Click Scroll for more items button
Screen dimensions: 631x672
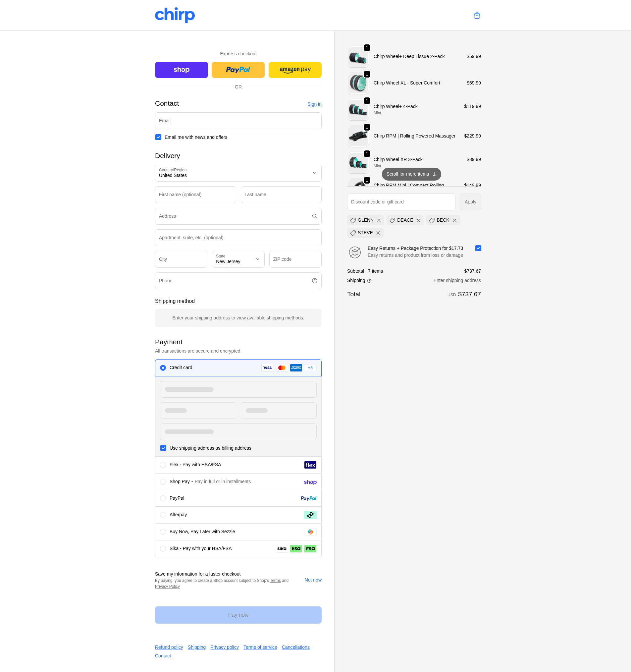411,174
